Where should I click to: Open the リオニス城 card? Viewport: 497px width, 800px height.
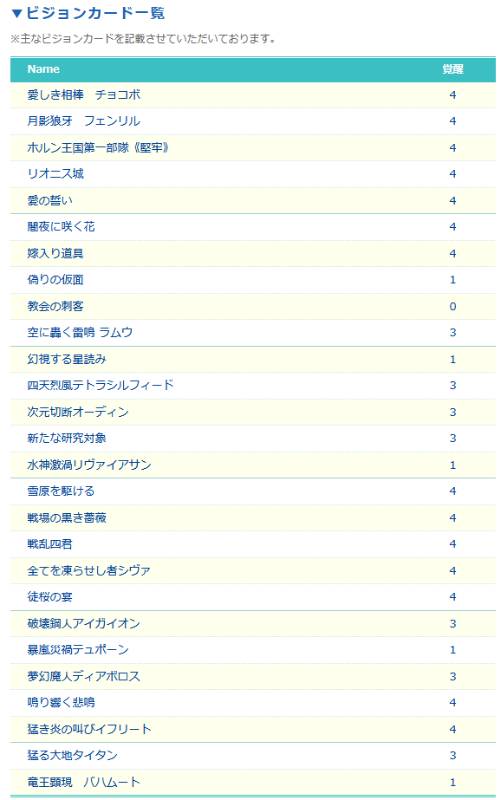tap(55, 174)
